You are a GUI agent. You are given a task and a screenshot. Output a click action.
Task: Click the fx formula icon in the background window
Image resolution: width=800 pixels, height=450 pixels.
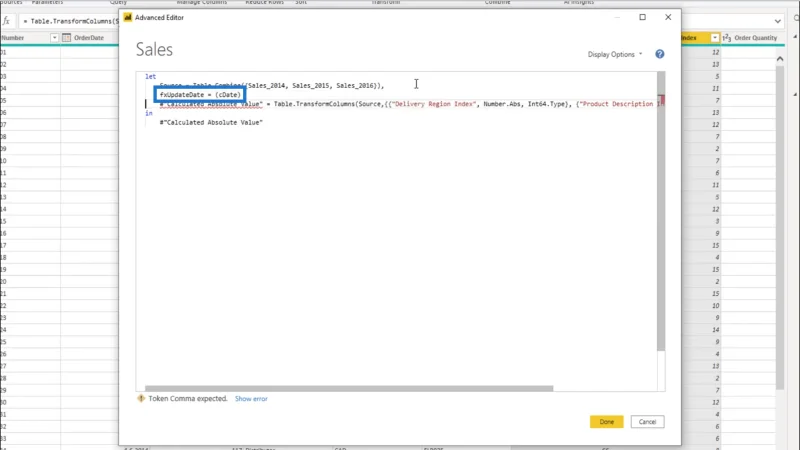coord(7,21)
